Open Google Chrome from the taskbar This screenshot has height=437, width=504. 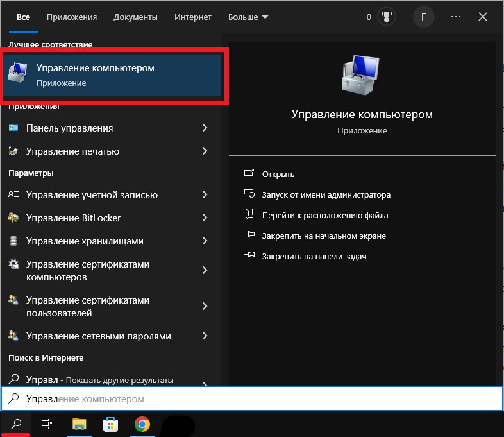pyautogui.click(x=142, y=424)
